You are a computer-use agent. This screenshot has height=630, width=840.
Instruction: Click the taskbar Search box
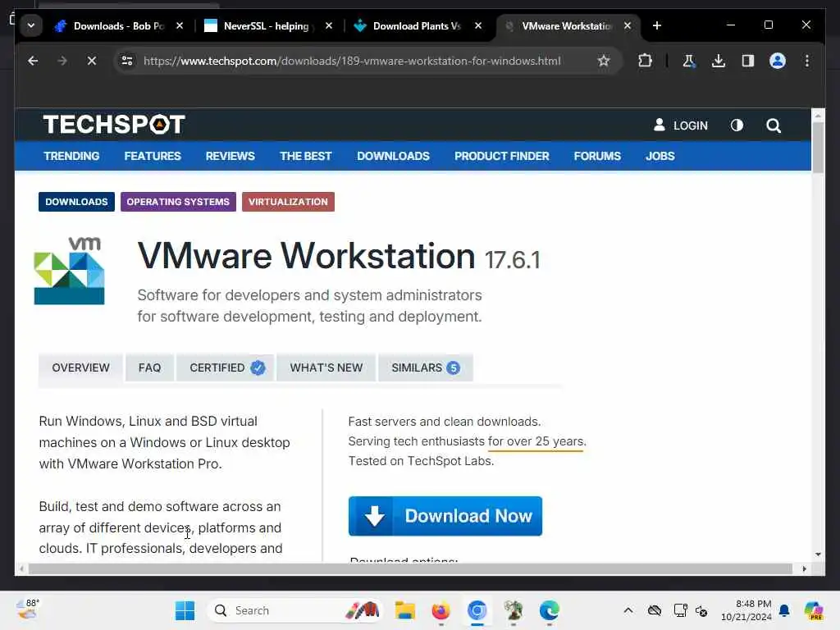[294, 610]
